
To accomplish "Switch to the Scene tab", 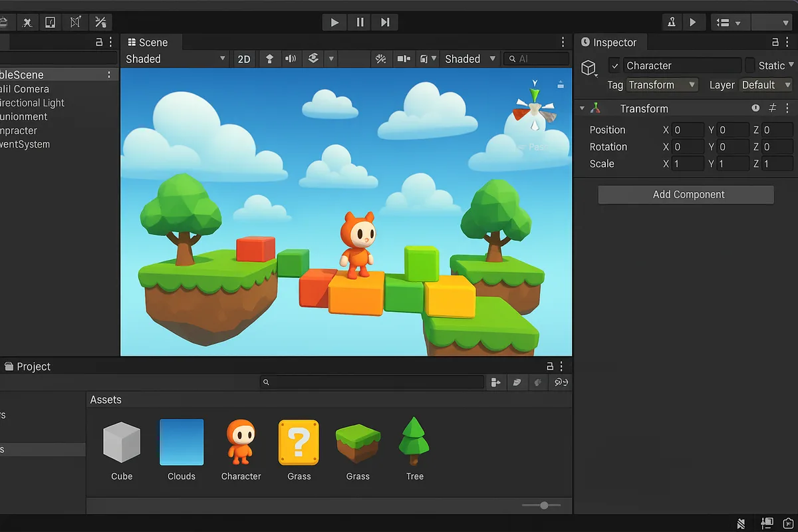I will click(x=150, y=42).
